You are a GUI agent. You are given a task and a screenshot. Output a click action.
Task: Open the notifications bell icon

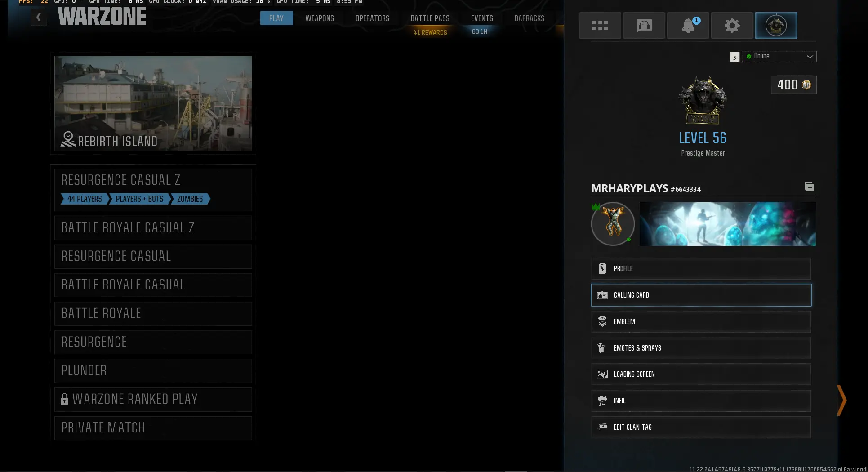[x=688, y=26]
